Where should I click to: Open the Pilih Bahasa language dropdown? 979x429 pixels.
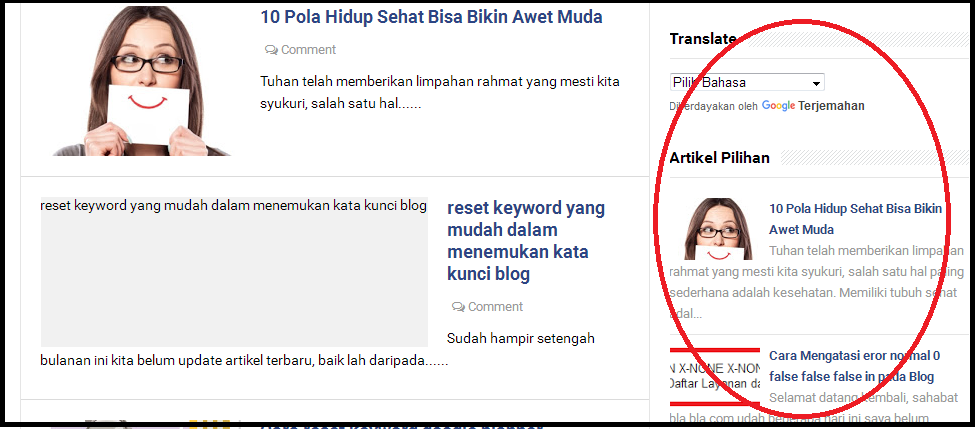pyautogui.click(x=747, y=82)
